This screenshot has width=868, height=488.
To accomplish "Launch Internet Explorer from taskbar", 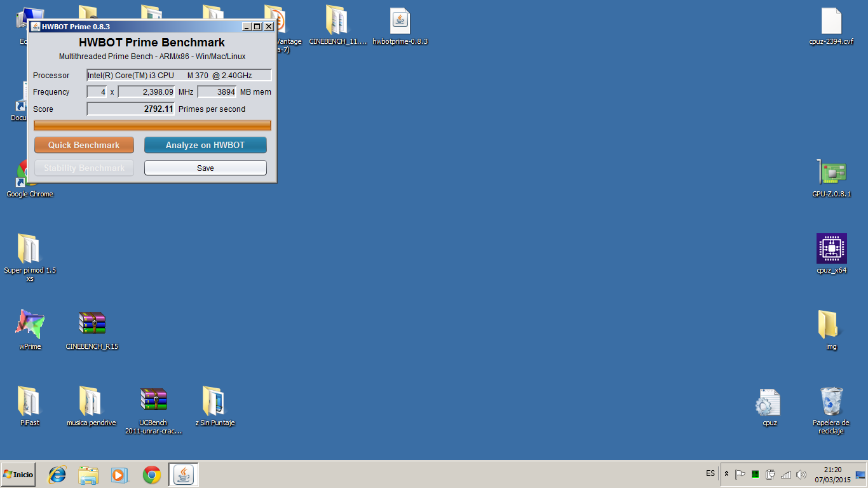I will pos(57,475).
